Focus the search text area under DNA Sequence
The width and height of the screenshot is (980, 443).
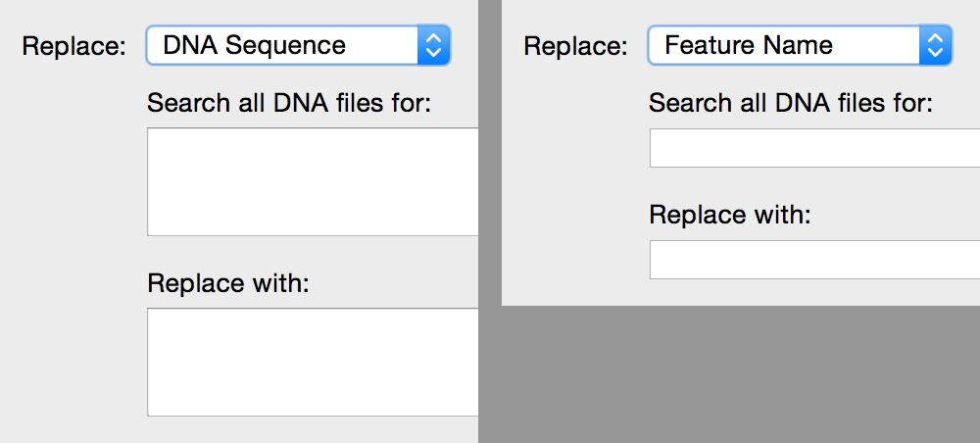point(313,181)
